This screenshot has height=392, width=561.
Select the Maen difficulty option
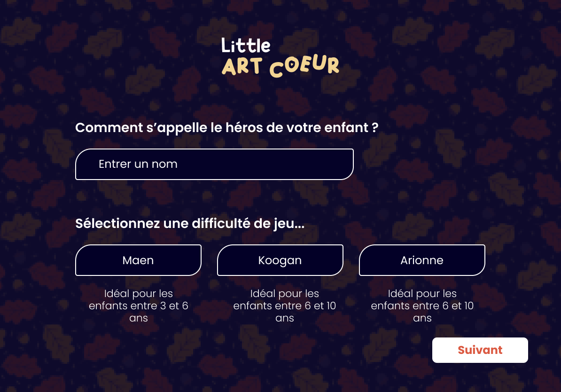(x=138, y=260)
